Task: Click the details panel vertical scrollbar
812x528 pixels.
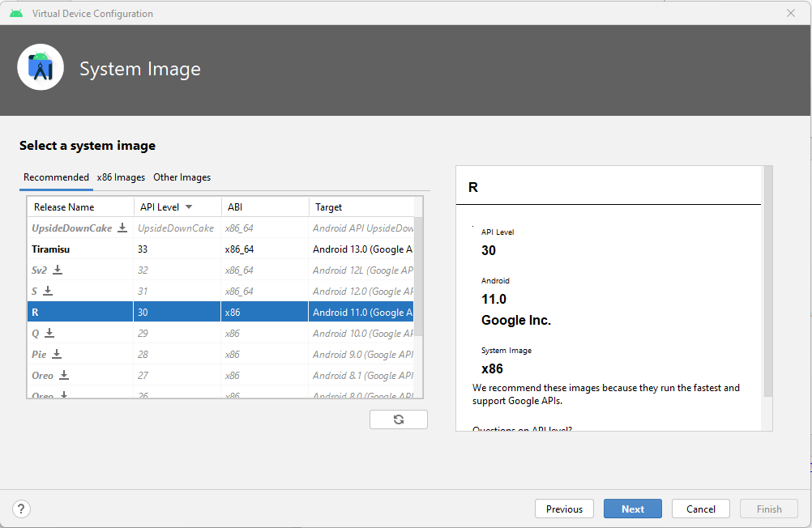Action: pyautogui.click(x=768, y=282)
